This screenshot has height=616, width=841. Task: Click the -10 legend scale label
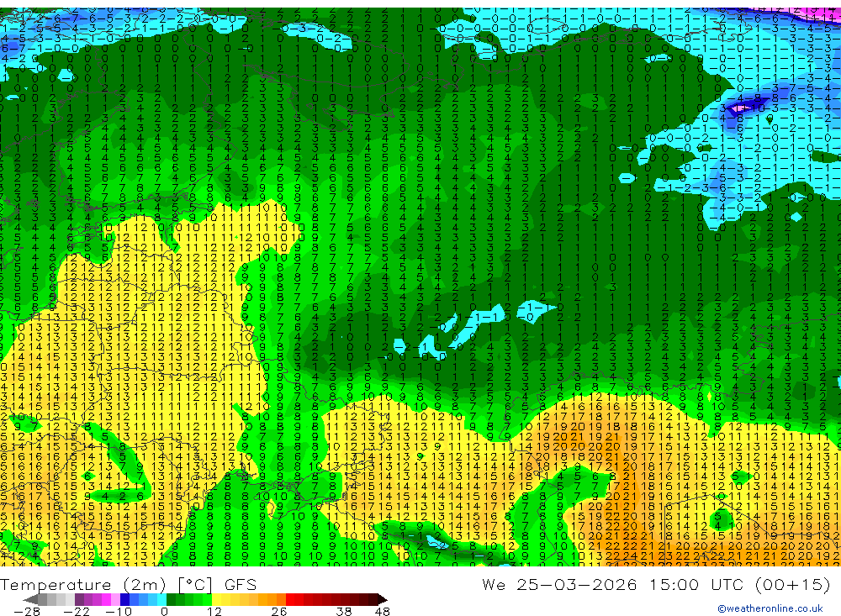click(x=118, y=611)
